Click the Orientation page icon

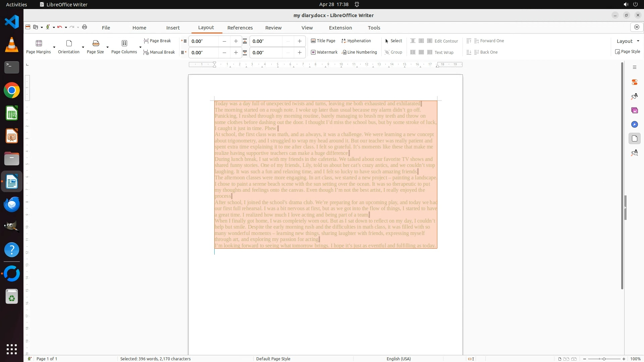[69, 43]
